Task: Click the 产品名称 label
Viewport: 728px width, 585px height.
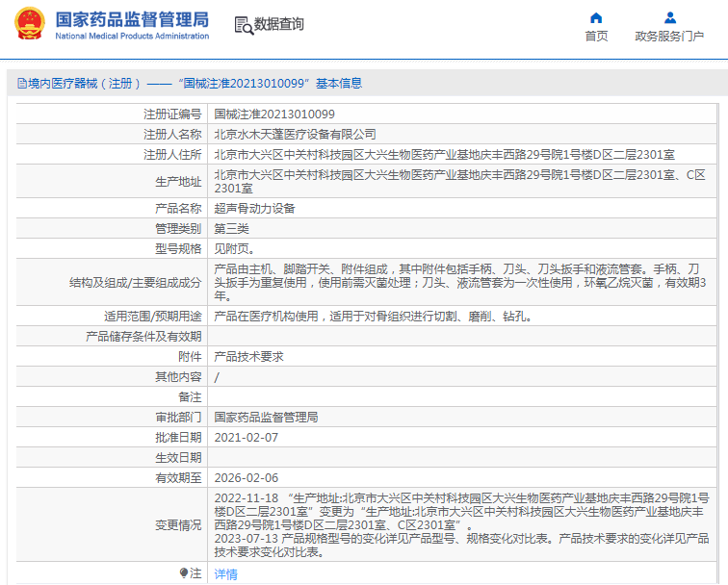Action: pyautogui.click(x=178, y=208)
